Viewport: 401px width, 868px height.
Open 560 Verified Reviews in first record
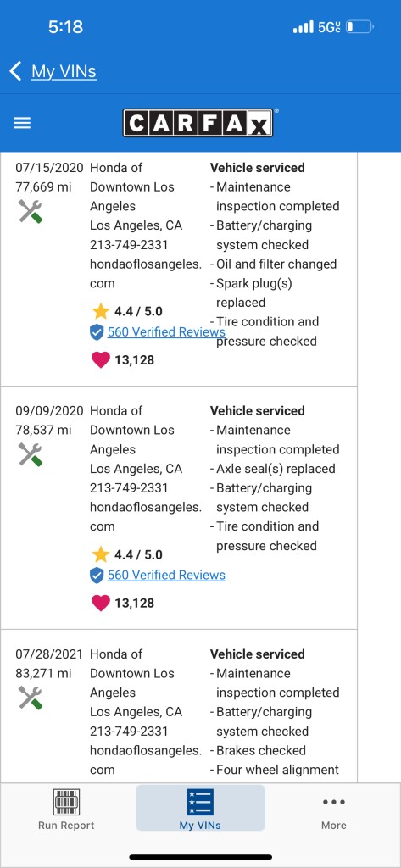(166, 332)
